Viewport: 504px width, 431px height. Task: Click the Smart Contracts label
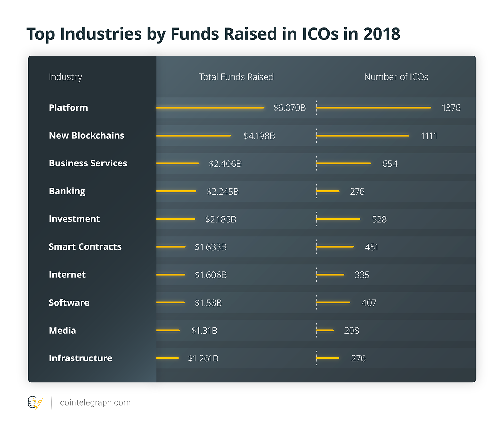click(85, 247)
